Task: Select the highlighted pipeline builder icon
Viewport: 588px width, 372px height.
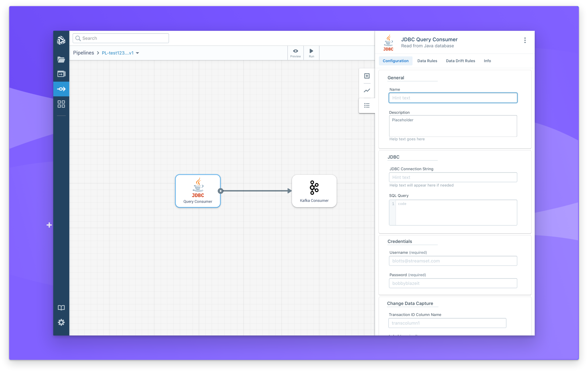Action: [x=61, y=89]
